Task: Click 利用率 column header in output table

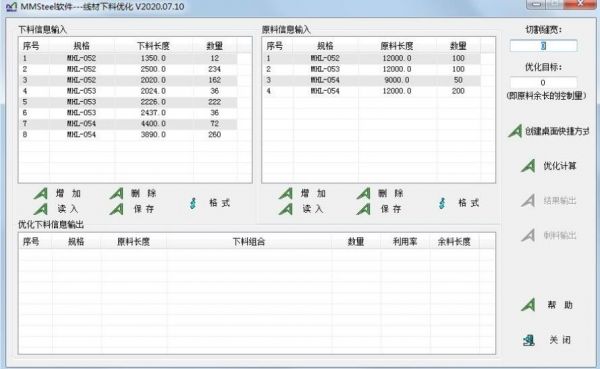Action: pos(405,242)
